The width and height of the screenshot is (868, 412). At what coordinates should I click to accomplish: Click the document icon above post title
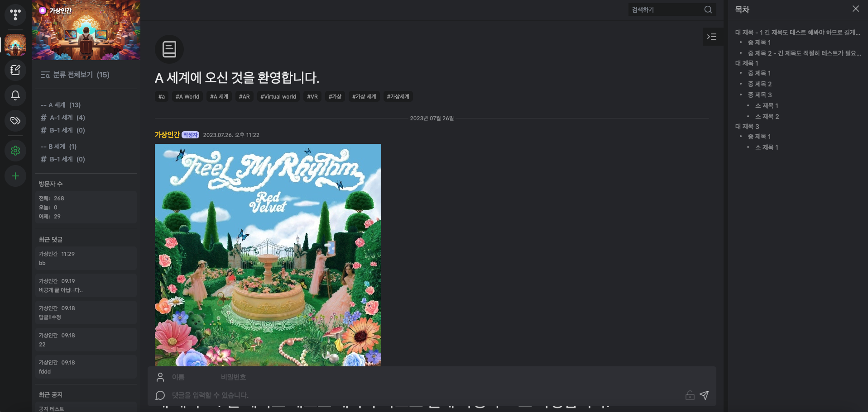tap(169, 49)
